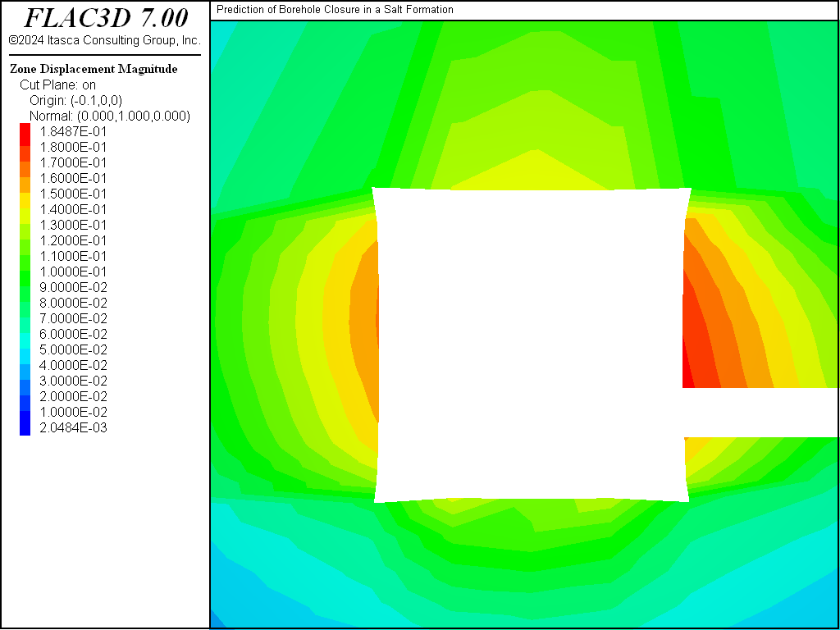Click the 1.6000E-01 legend value

coord(73,178)
